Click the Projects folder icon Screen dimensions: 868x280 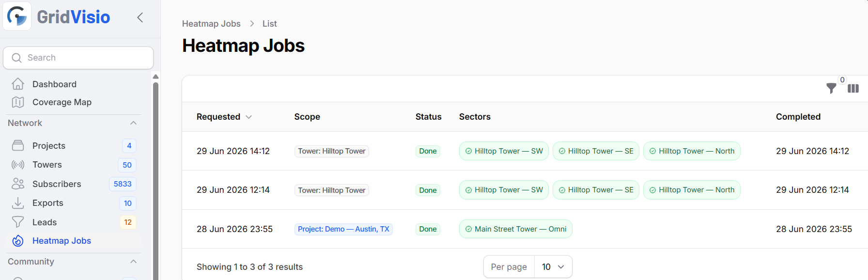point(18,145)
